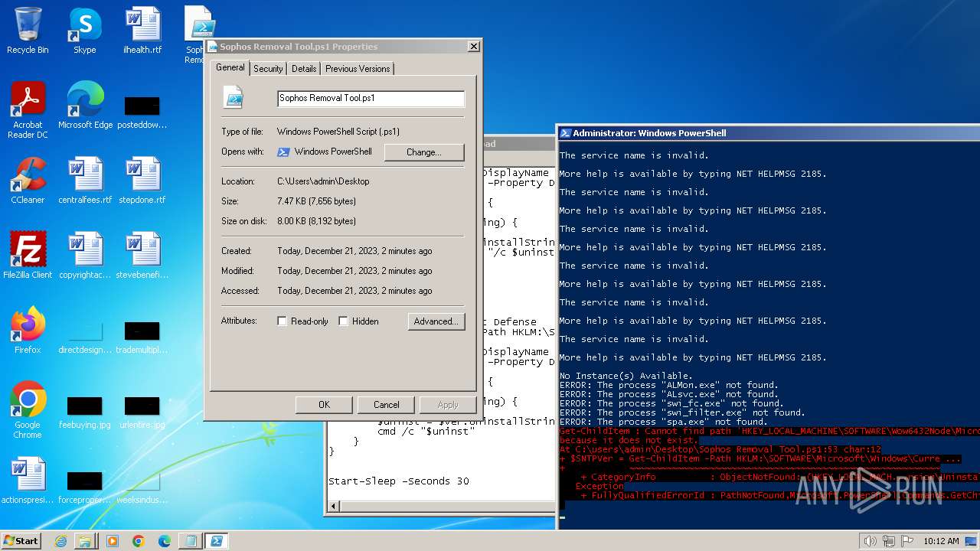Click into the file name field
Viewport: 980px width, 551px height.
pos(371,98)
